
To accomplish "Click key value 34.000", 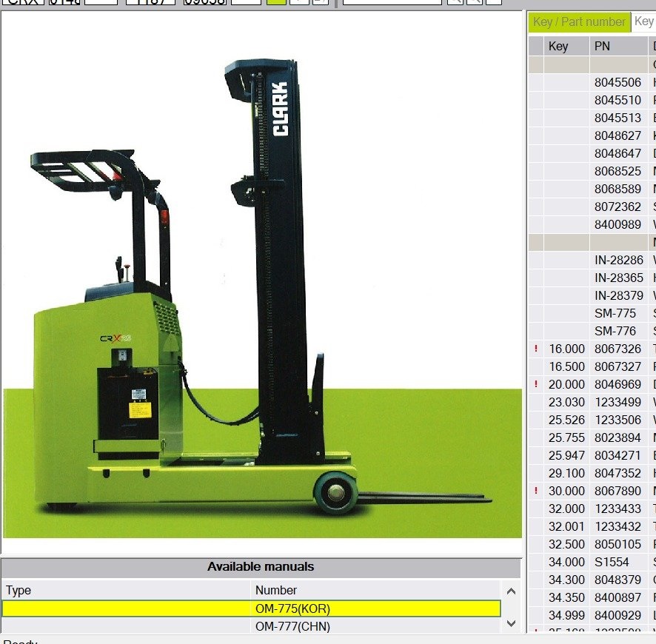I will [x=566, y=562].
